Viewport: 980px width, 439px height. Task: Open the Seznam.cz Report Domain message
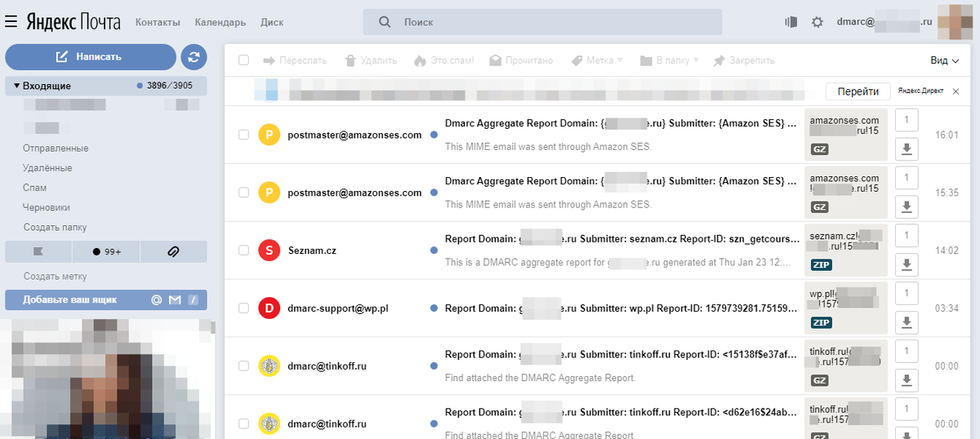(x=621, y=238)
